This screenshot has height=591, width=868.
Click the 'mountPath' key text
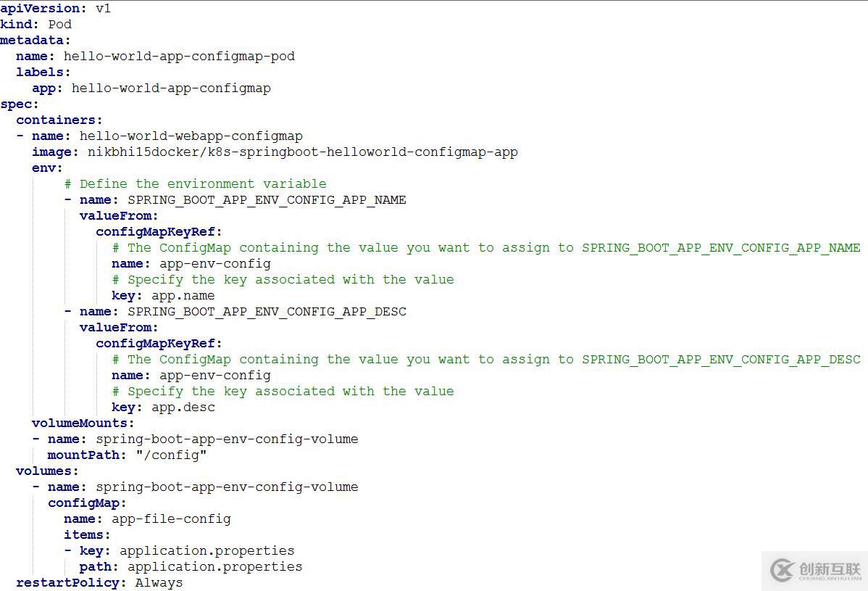click(x=83, y=456)
